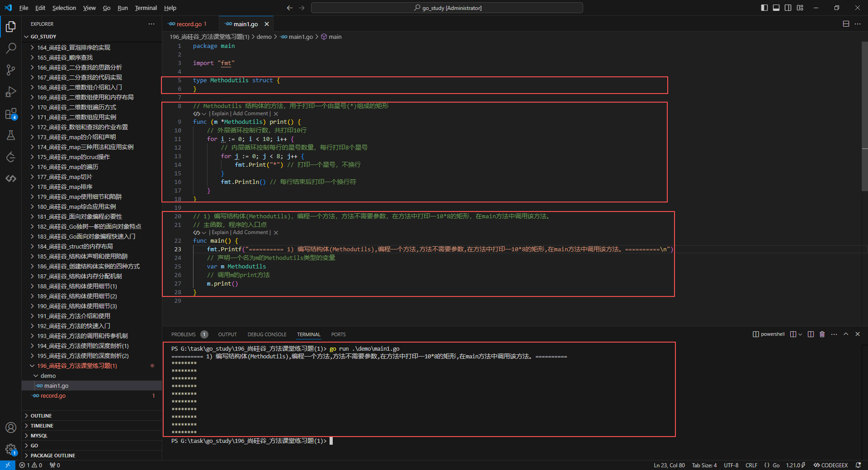Click Add Comment above func main

(250, 233)
